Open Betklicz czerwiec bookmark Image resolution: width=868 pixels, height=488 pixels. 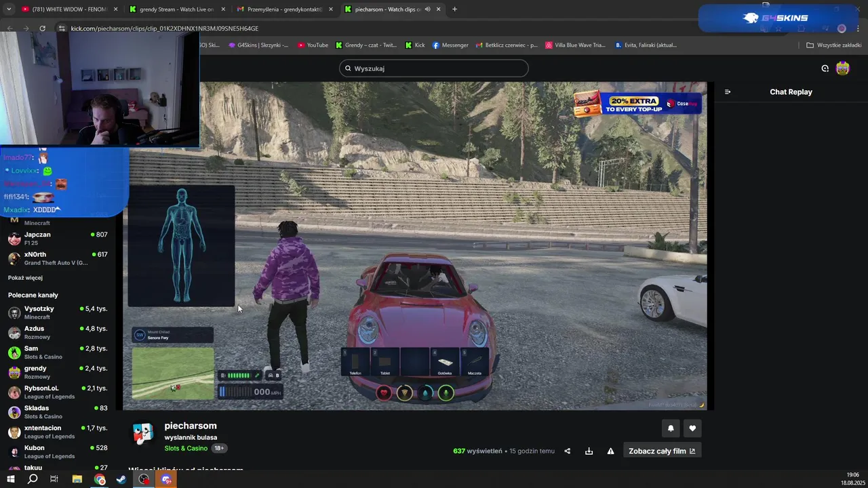(507, 45)
